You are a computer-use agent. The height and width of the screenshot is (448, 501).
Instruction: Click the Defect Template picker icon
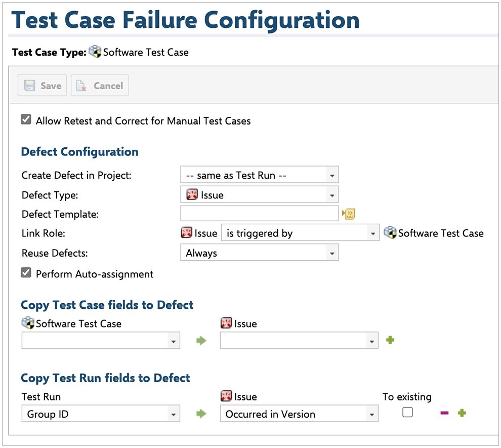point(348,214)
